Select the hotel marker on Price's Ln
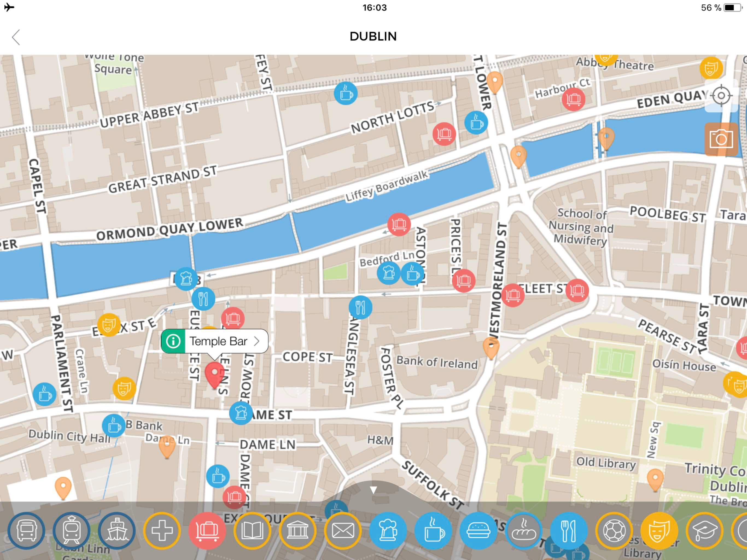 point(464,280)
